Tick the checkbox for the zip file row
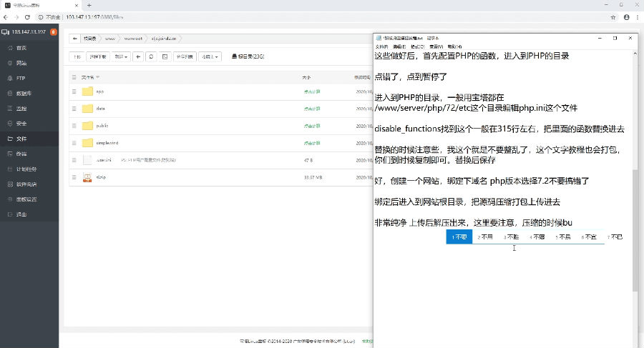Screen dimensions: 644x348 [x=74, y=177]
